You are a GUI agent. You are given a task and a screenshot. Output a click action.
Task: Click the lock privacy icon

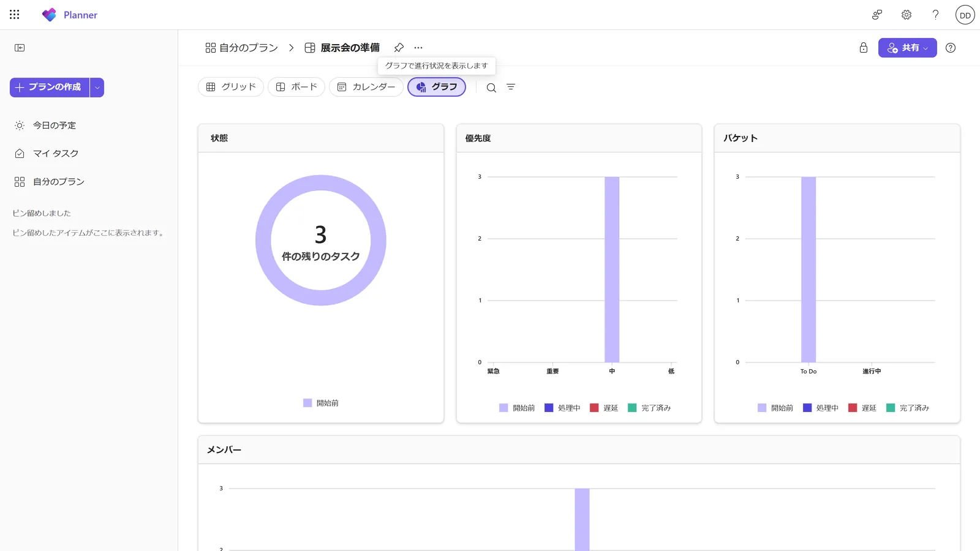coord(864,48)
